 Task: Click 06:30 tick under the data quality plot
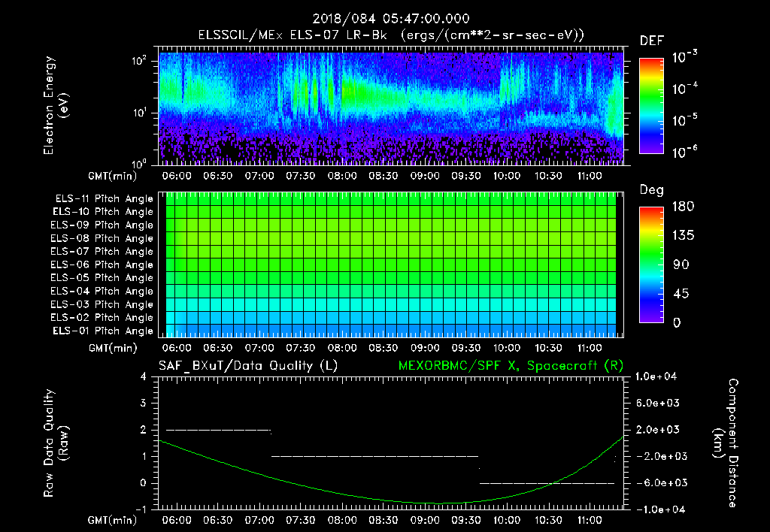(x=218, y=519)
